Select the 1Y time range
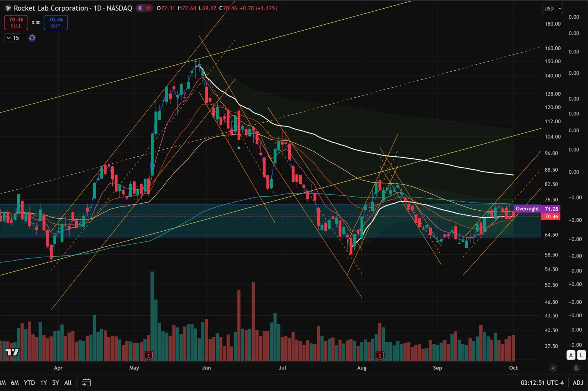 point(44,382)
